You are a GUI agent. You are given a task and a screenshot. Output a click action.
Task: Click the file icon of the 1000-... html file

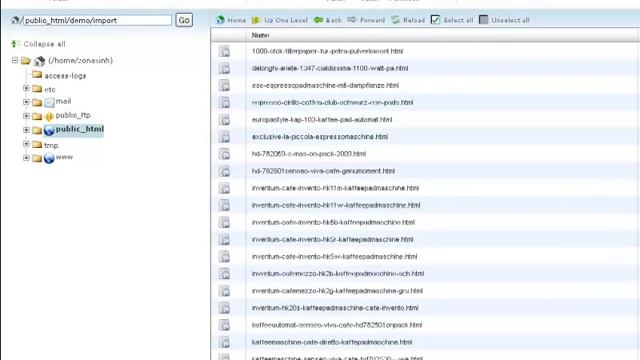[224, 51]
